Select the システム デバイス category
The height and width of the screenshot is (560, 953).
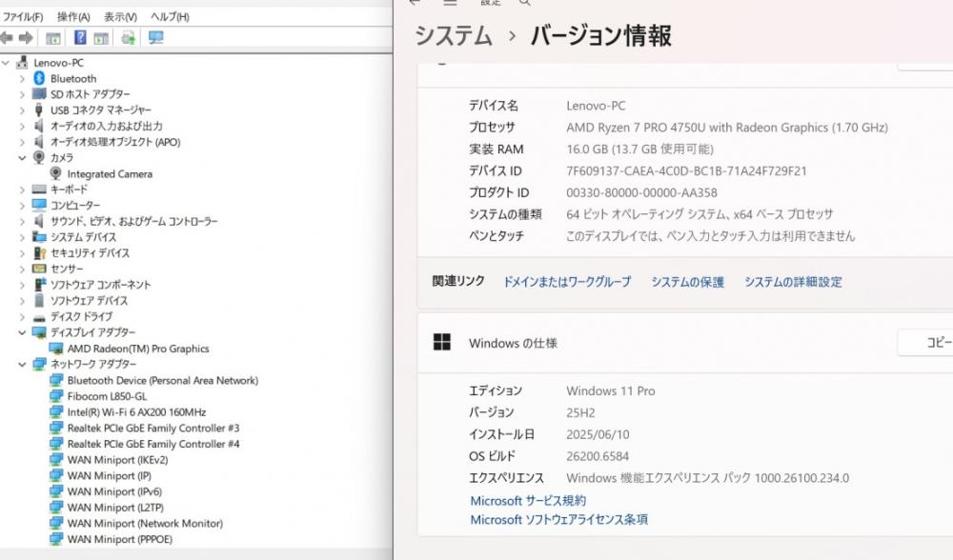tap(83, 237)
